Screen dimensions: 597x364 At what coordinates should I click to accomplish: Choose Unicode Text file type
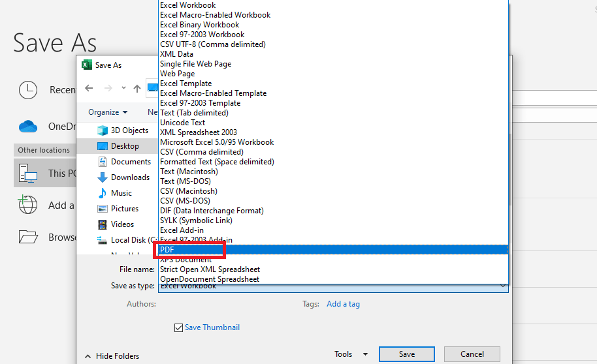coord(333,123)
